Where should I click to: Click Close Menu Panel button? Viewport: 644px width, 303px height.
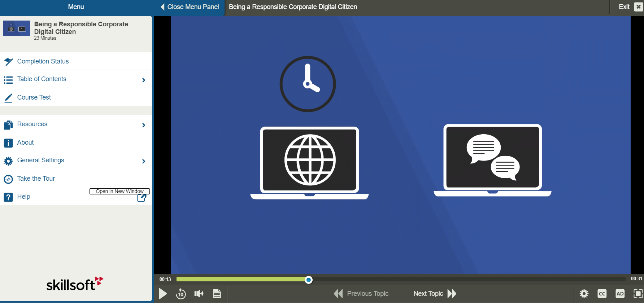tap(190, 7)
